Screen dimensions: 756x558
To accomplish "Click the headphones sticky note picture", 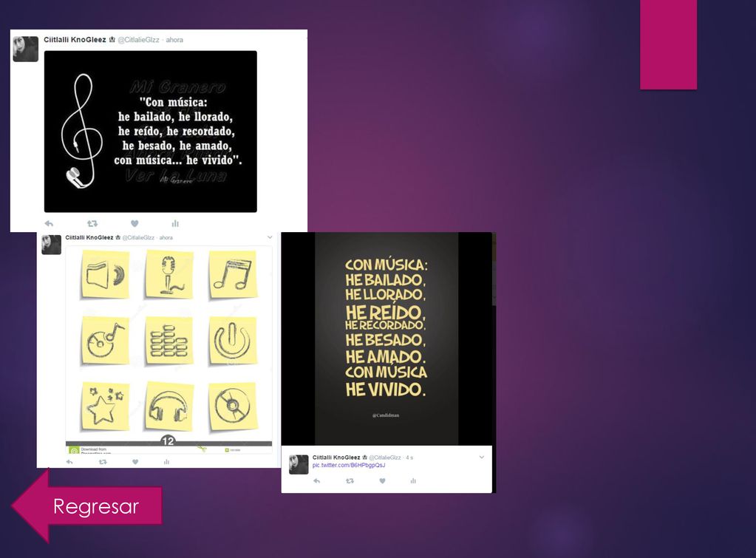I will (x=168, y=406).
